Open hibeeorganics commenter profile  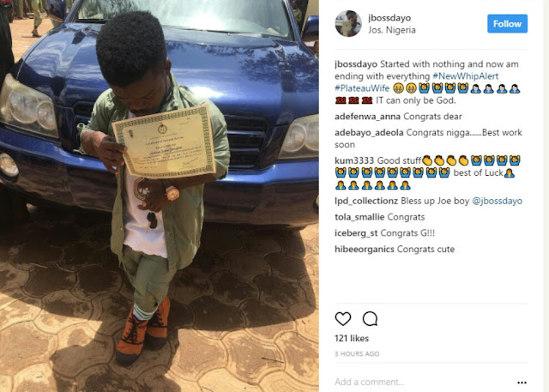[x=365, y=250]
